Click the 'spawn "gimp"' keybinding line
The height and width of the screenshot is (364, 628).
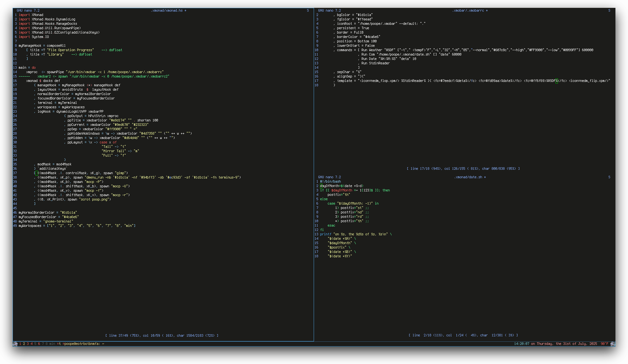pos(81,173)
